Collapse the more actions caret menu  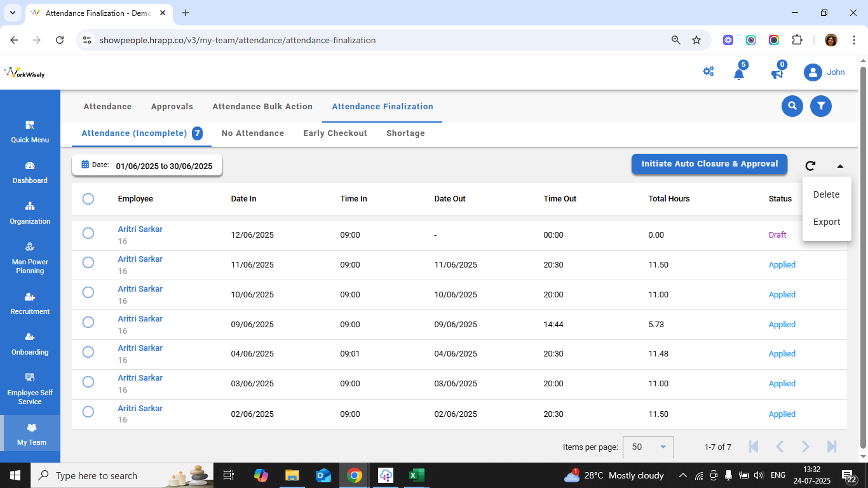point(840,166)
